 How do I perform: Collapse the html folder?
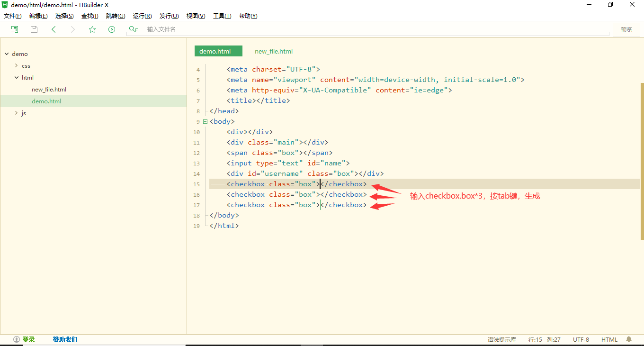tap(16, 78)
